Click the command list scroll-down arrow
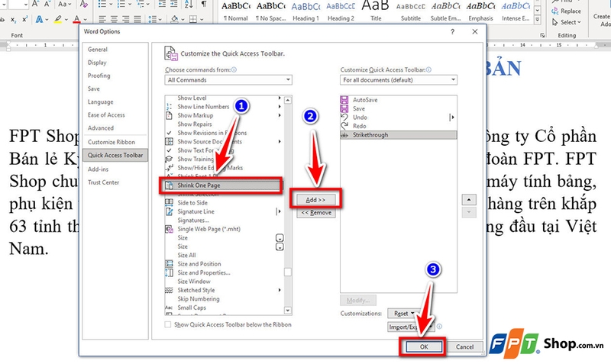Image resolution: width=611 pixels, height=364 pixels. pos(288,311)
